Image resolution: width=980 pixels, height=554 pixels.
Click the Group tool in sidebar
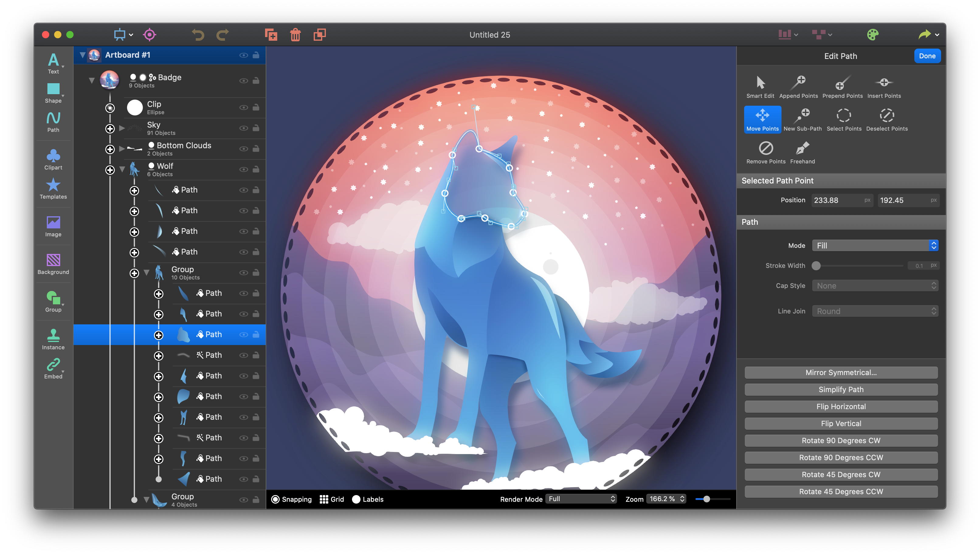point(53,302)
